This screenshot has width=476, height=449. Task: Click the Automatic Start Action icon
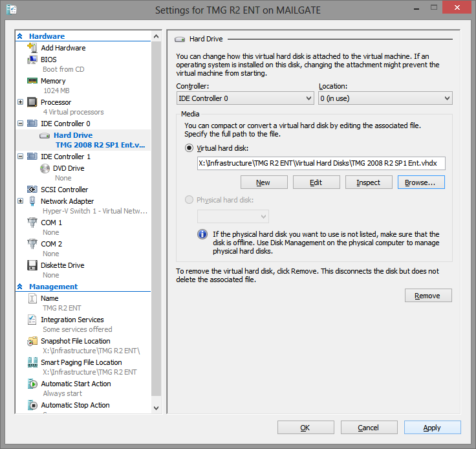pyautogui.click(x=32, y=384)
